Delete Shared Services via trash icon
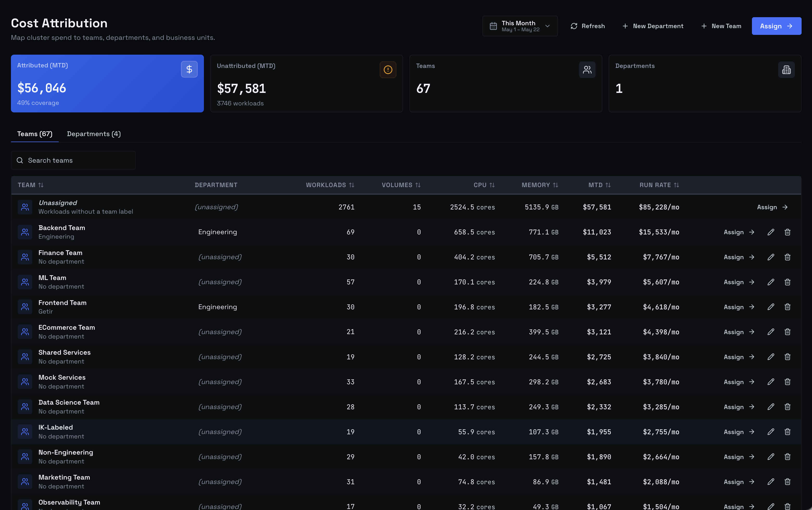This screenshot has height=510, width=812. tap(787, 357)
